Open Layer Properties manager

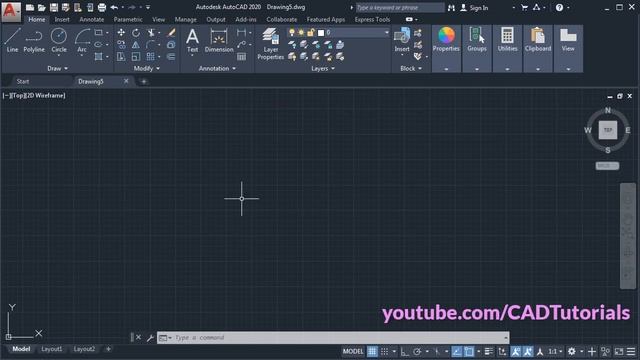(x=271, y=44)
